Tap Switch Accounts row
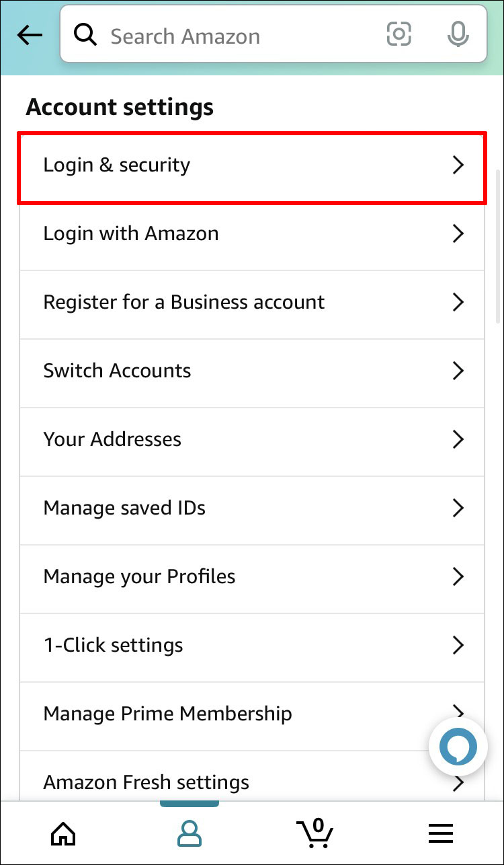This screenshot has height=865, width=504. [x=251, y=371]
